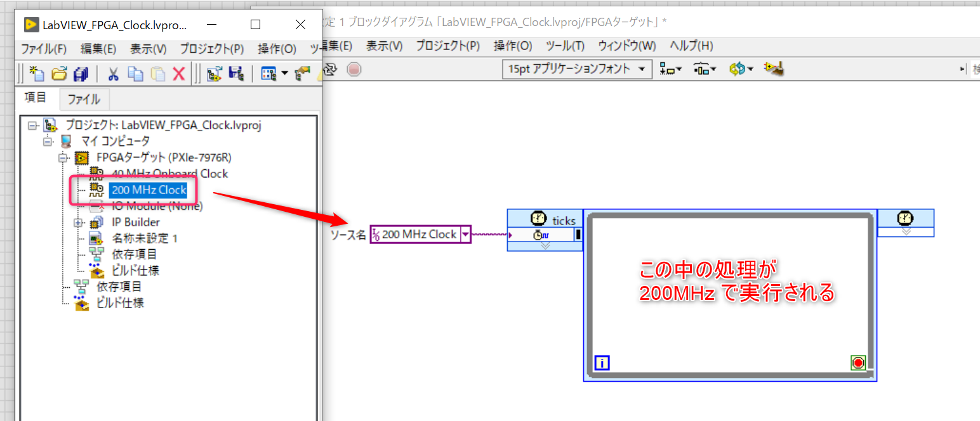
Task: Select ビルド仕様 under マイ コンピュータ
Action: [x=119, y=303]
